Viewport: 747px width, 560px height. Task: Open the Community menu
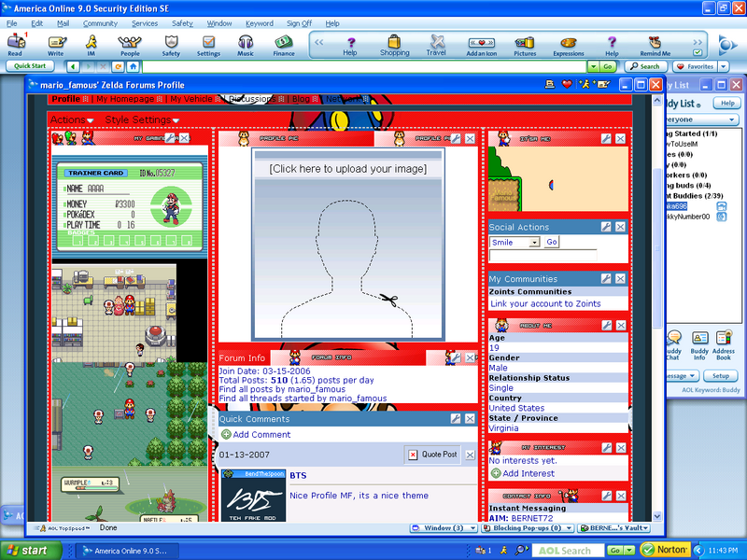coord(100,23)
